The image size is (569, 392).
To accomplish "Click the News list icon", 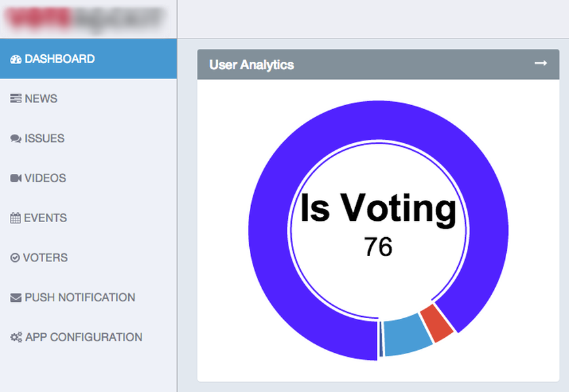I will [x=16, y=98].
